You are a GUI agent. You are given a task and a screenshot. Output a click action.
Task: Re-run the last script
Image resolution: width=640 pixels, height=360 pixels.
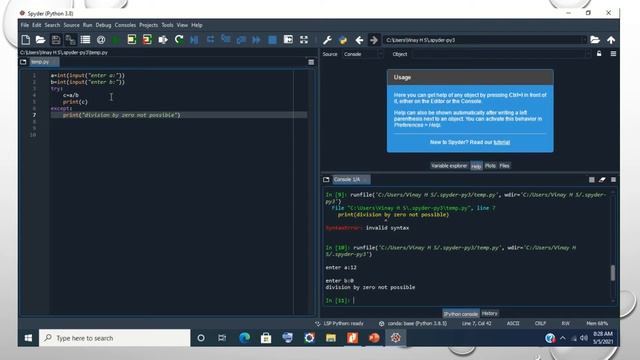tap(179, 40)
